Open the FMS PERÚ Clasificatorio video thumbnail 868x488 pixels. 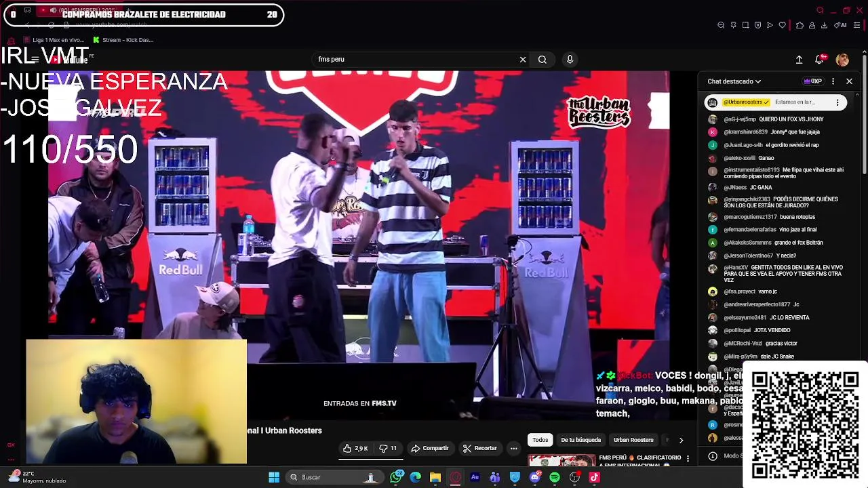coord(562,460)
